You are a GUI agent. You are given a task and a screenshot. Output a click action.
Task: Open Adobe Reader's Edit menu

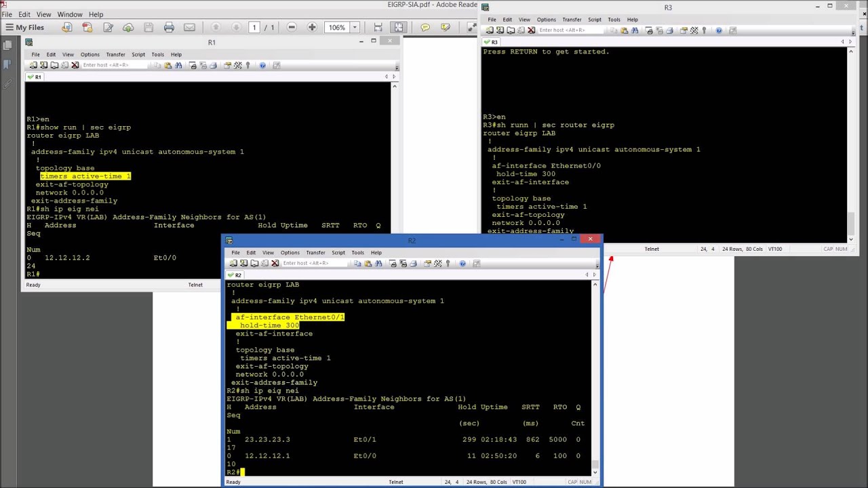24,14
